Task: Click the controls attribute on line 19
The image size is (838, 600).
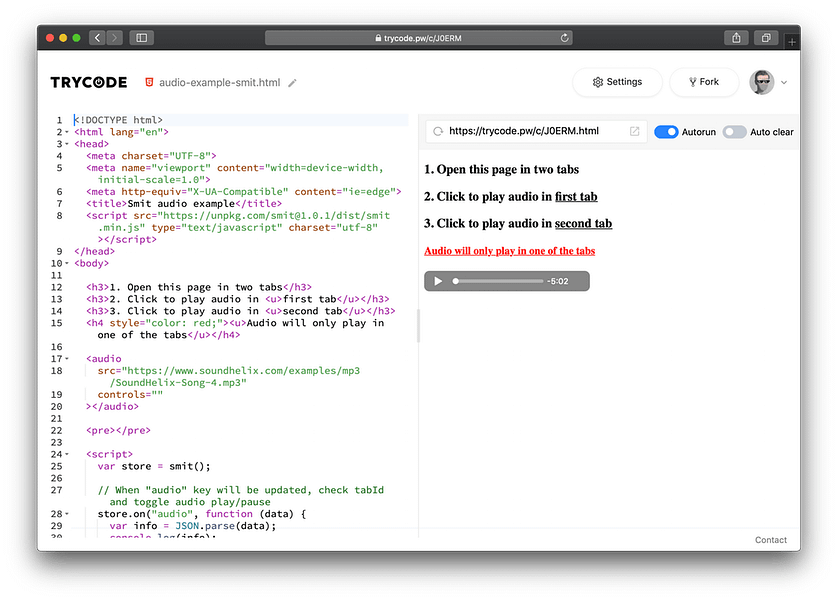Action: [130, 395]
